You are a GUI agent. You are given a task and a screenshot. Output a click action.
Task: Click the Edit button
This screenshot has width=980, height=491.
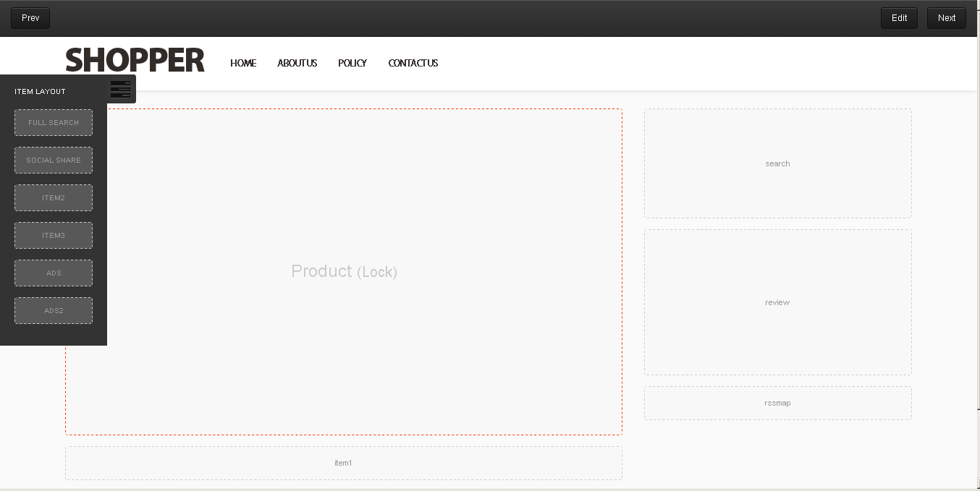899,18
